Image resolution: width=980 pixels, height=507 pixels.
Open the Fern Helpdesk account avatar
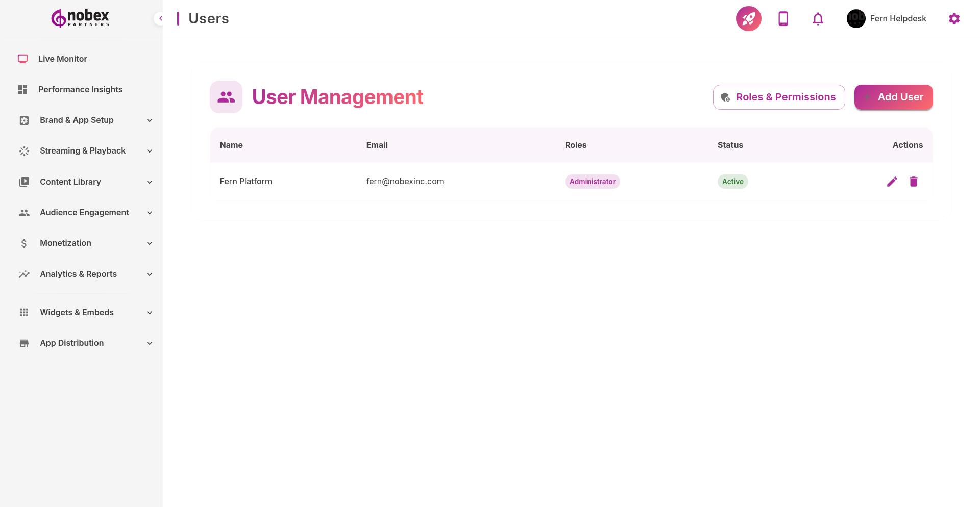point(856,18)
